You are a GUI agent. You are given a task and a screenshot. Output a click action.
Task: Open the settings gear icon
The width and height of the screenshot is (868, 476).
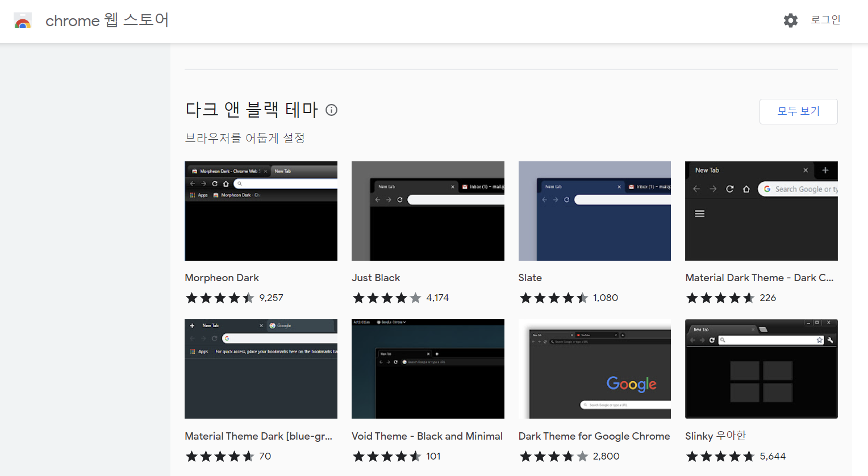click(791, 20)
